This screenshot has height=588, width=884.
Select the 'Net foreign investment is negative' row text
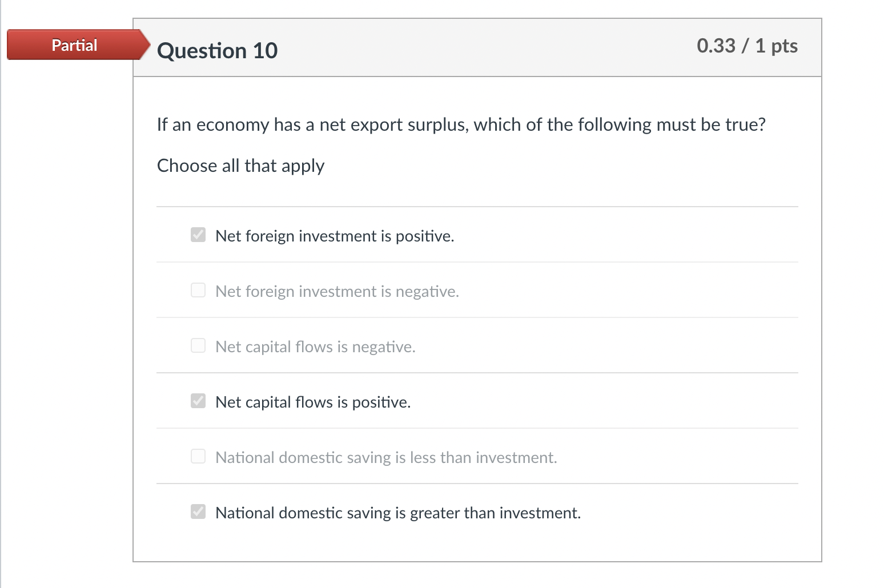(337, 291)
